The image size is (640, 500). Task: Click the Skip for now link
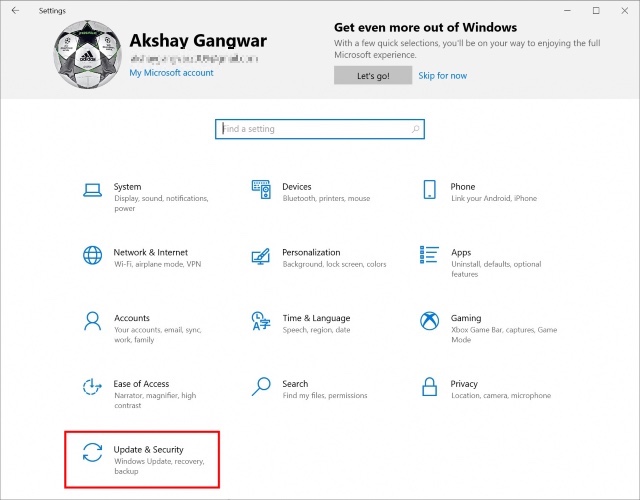(442, 76)
